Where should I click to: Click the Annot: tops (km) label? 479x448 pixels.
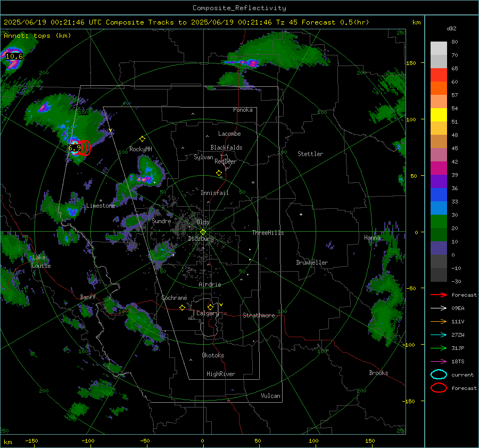(x=37, y=36)
